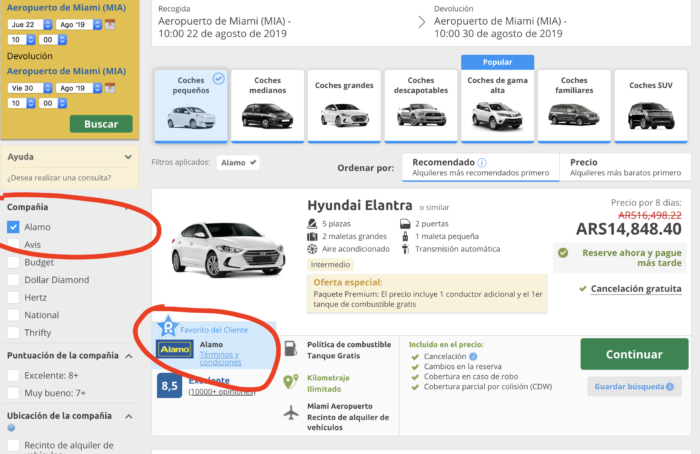Viewport: 700px width, 454px height.
Task: Open the return month dropdown Ago '19
Action: tap(79, 88)
